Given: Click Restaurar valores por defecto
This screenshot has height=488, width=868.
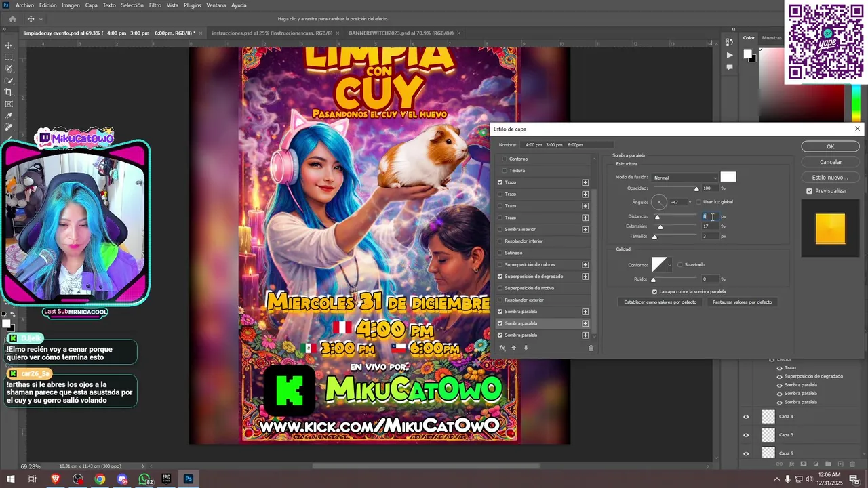Looking at the screenshot, I should (x=742, y=302).
